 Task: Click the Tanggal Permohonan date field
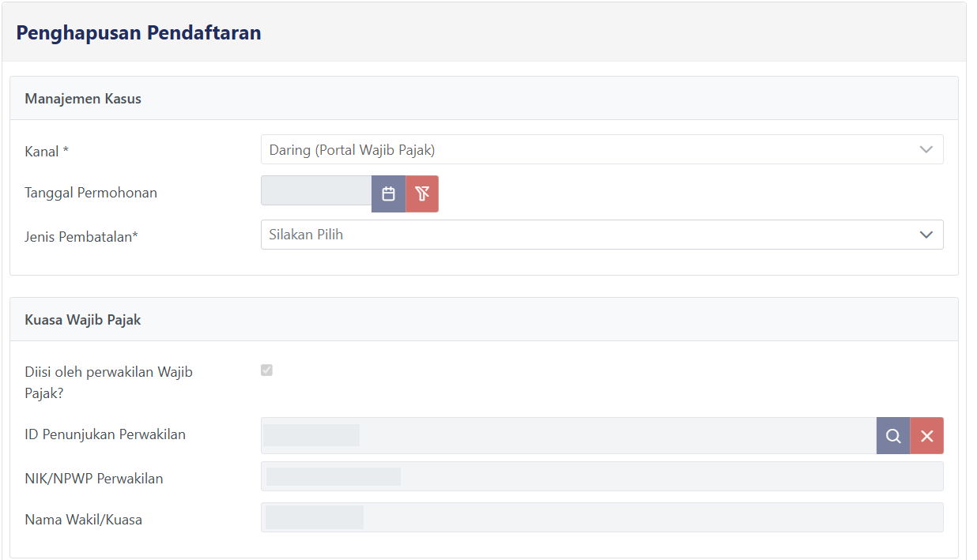[316, 194]
